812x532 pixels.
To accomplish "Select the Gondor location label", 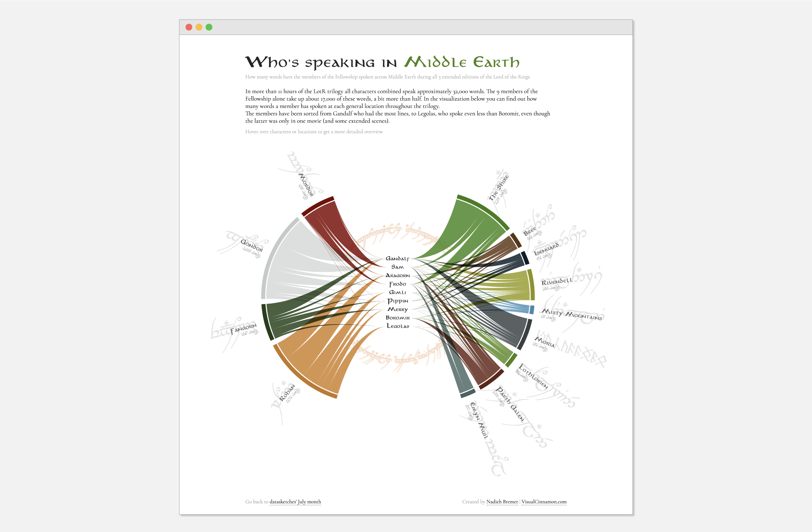I will (x=252, y=245).
